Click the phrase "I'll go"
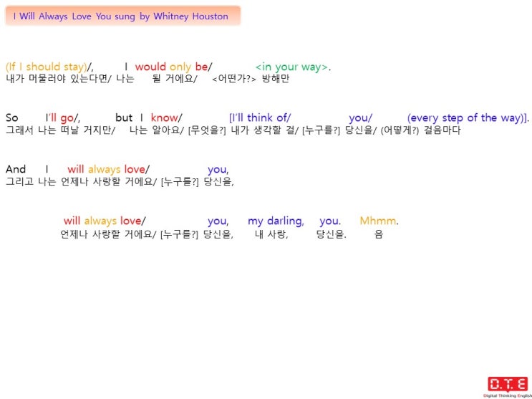 point(59,117)
